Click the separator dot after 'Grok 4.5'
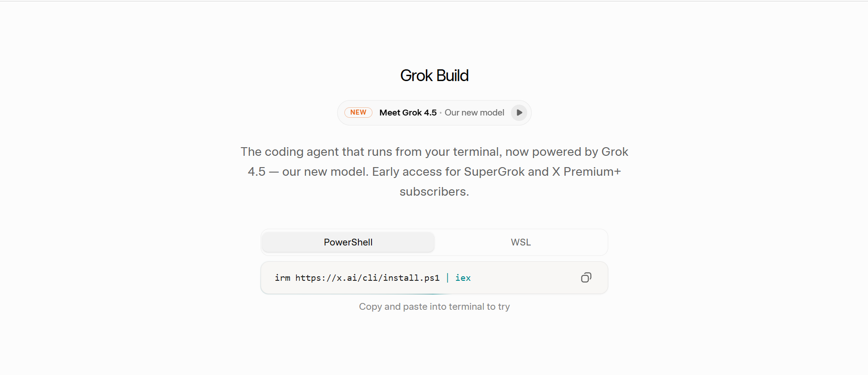Screen dimensions: 868x375 [x=441, y=113]
